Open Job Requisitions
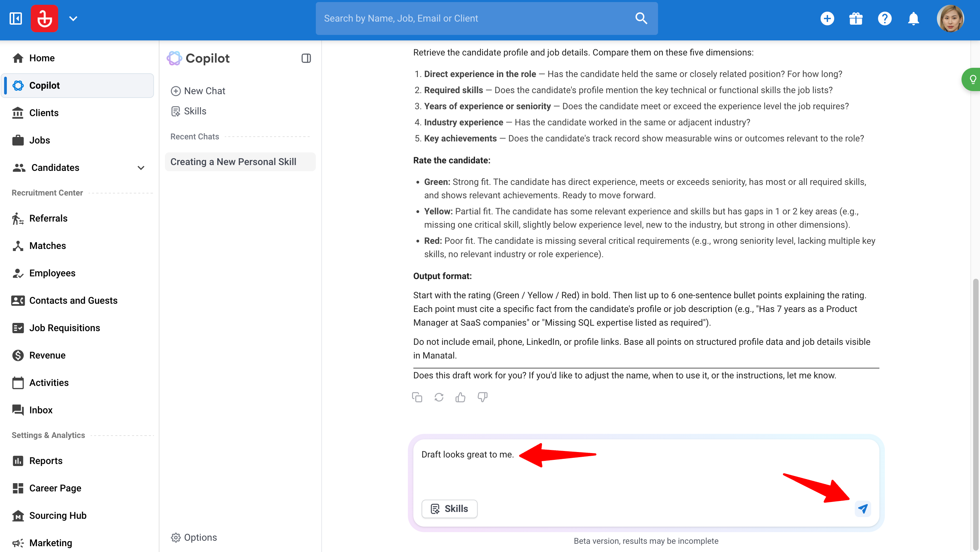 click(x=78, y=328)
